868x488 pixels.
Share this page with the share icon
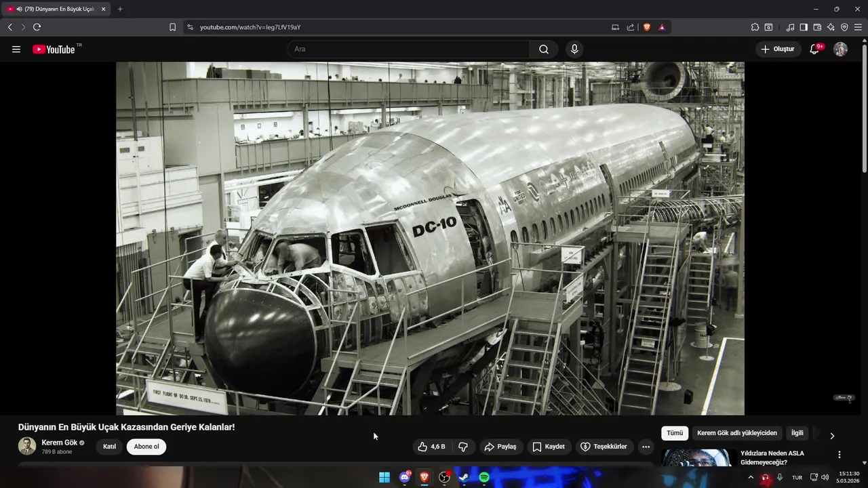pos(631,27)
